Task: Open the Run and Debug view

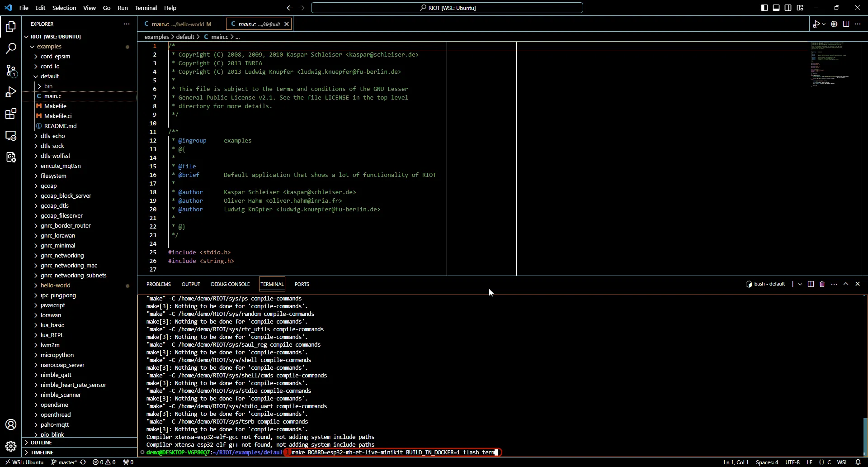Action: click(x=11, y=92)
